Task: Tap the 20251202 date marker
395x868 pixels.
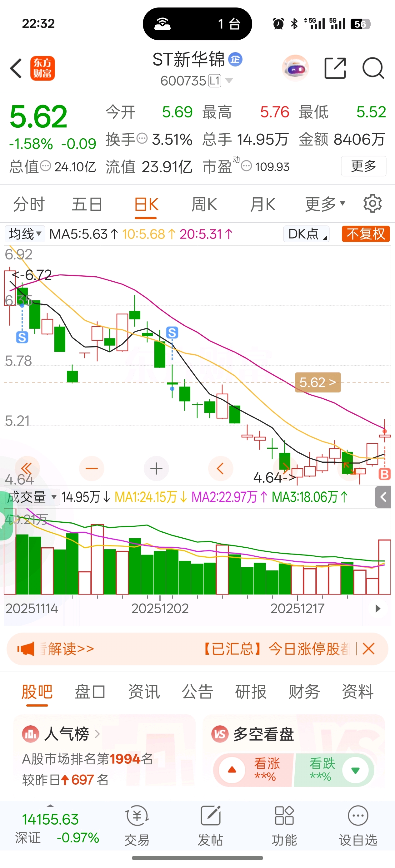Action: coord(160,609)
